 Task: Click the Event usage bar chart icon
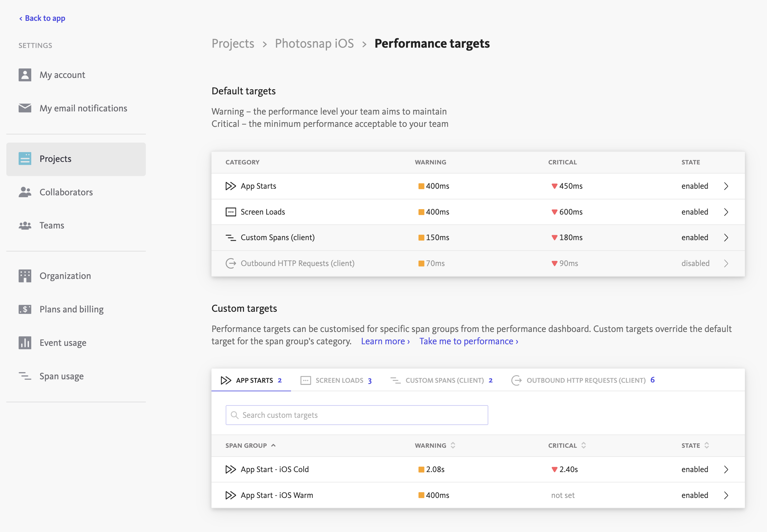25,342
